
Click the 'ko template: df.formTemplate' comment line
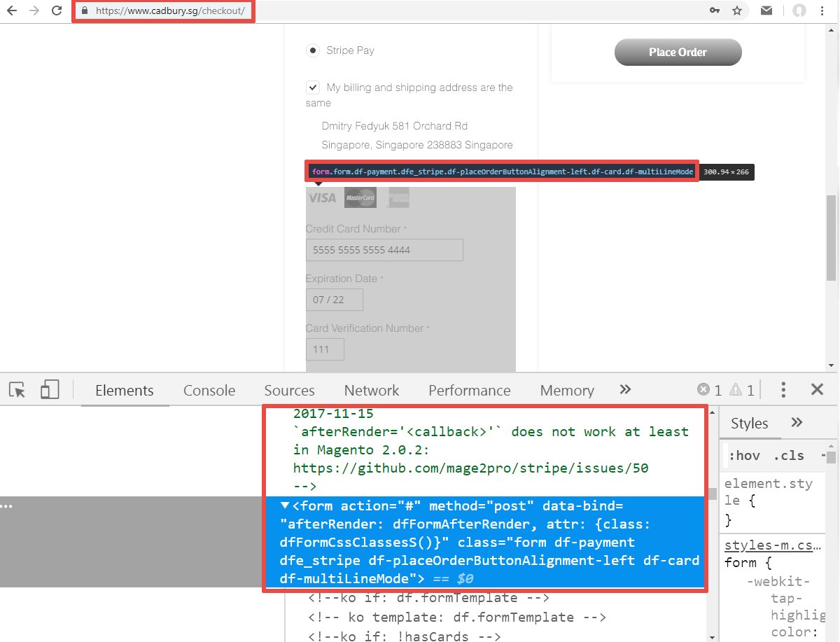457,617
